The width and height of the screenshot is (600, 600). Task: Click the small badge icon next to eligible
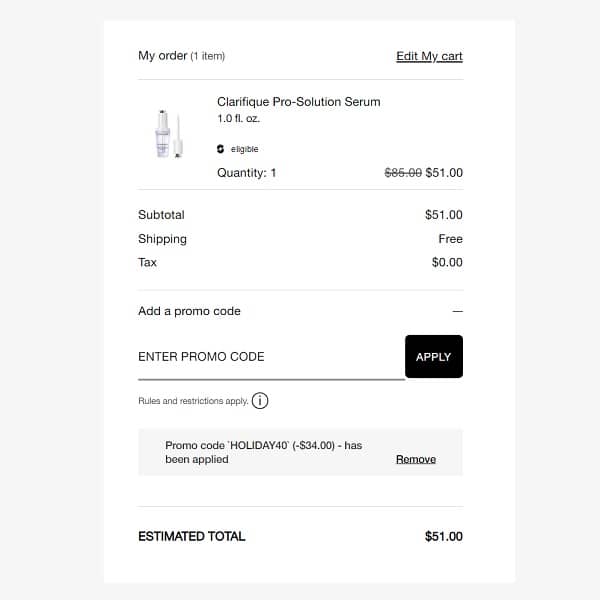[221, 149]
